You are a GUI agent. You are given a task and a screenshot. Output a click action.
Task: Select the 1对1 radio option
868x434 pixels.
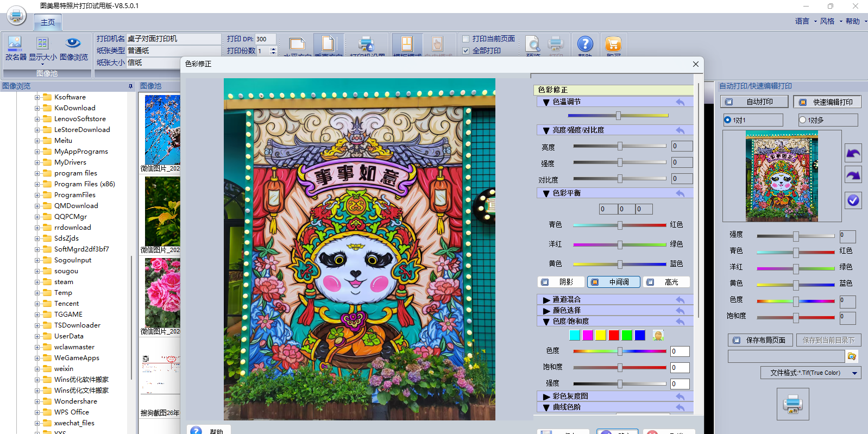click(728, 120)
